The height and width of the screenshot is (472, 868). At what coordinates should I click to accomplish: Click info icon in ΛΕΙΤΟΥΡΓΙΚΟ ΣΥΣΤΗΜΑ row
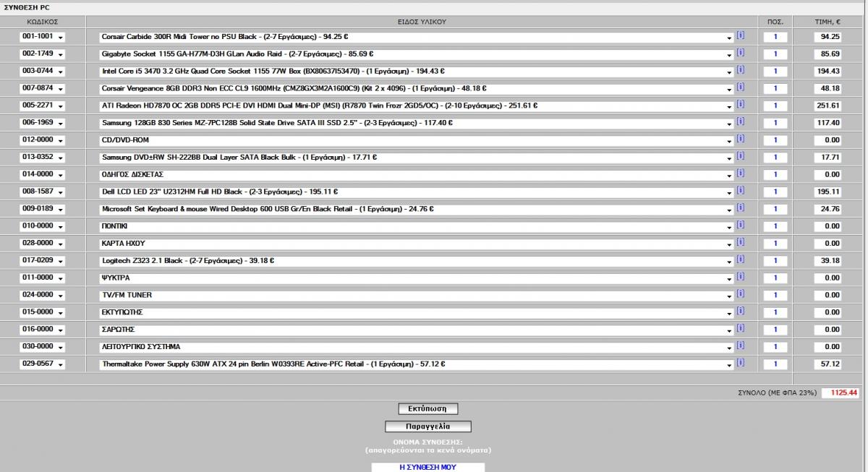[x=740, y=346]
